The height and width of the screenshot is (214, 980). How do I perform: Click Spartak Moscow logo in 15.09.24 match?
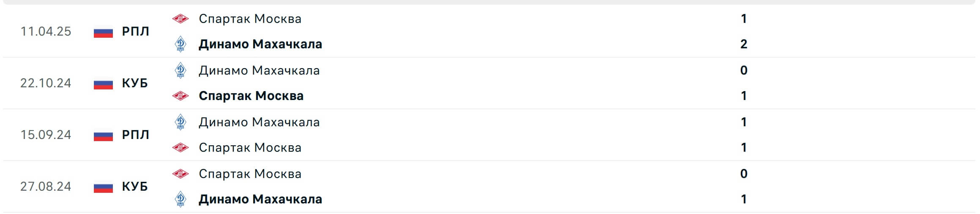click(181, 147)
